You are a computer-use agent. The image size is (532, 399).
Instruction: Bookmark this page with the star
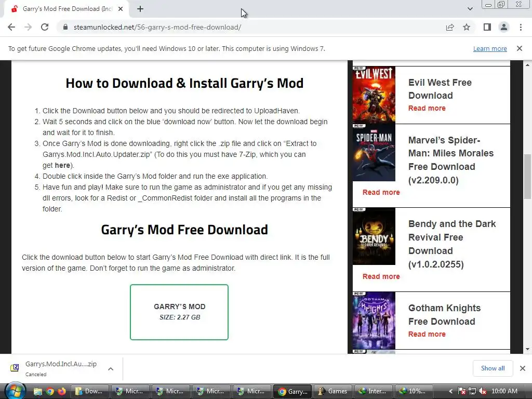pyautogui.click(x=467, y=27)
